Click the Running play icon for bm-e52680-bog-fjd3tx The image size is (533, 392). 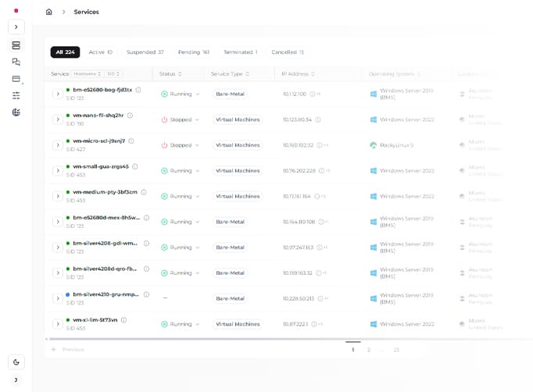pos(164,94)
